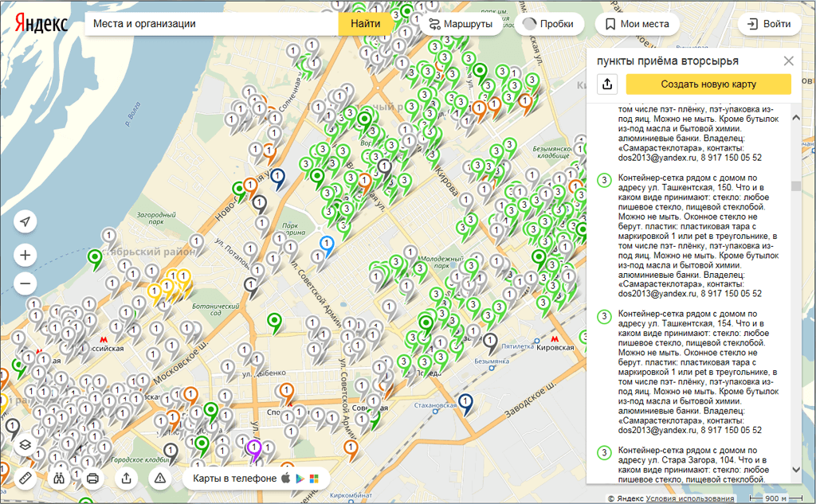Open panoramas with the binoculars icon
Screen dimensions: 816x504
point(59,479)
